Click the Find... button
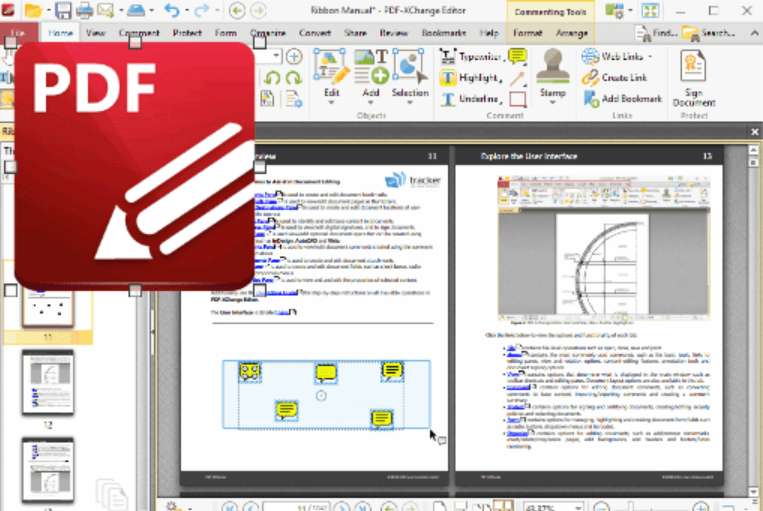 pyautogui.click(x=656, y=33)
